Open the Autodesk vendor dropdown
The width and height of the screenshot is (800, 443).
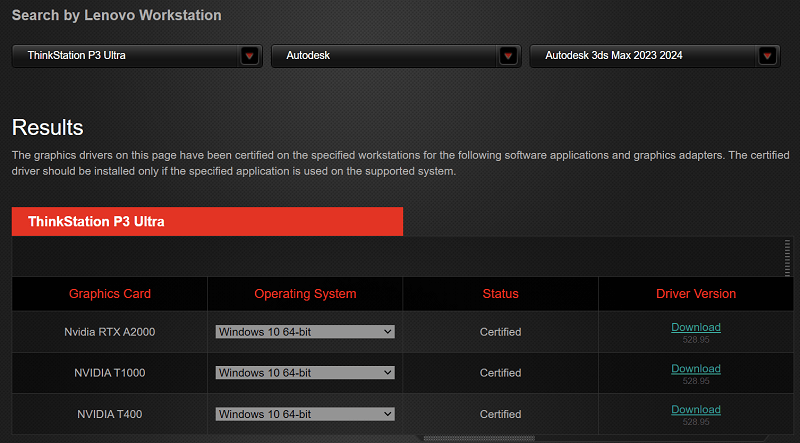pyautogui.click(x=396, y=56)
